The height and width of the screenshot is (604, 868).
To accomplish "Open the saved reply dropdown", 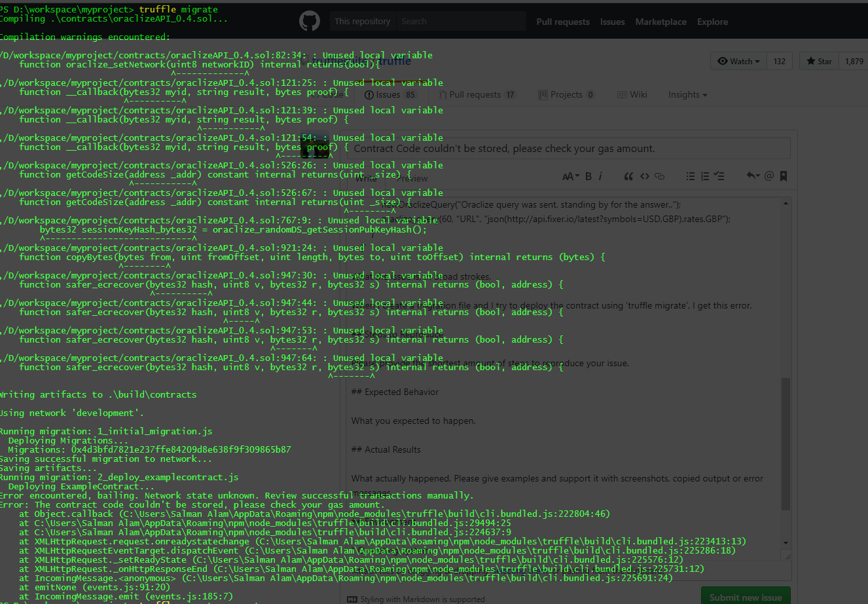I will tap(753, 176).
